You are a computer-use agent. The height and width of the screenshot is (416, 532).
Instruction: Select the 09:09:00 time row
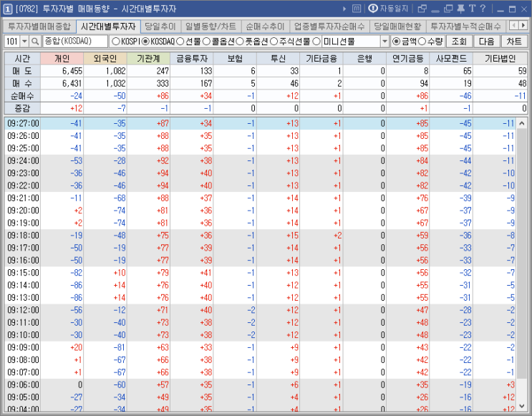tap(261, 347)
